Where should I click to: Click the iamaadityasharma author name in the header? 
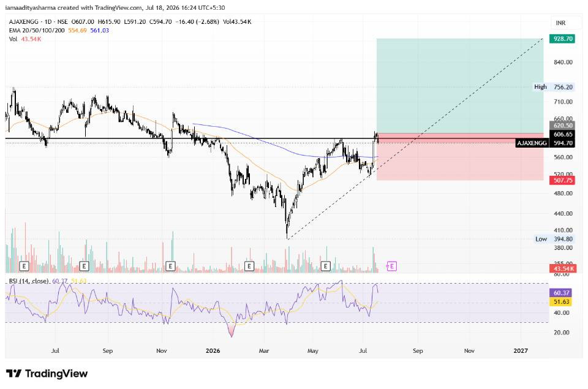(29, 7)
